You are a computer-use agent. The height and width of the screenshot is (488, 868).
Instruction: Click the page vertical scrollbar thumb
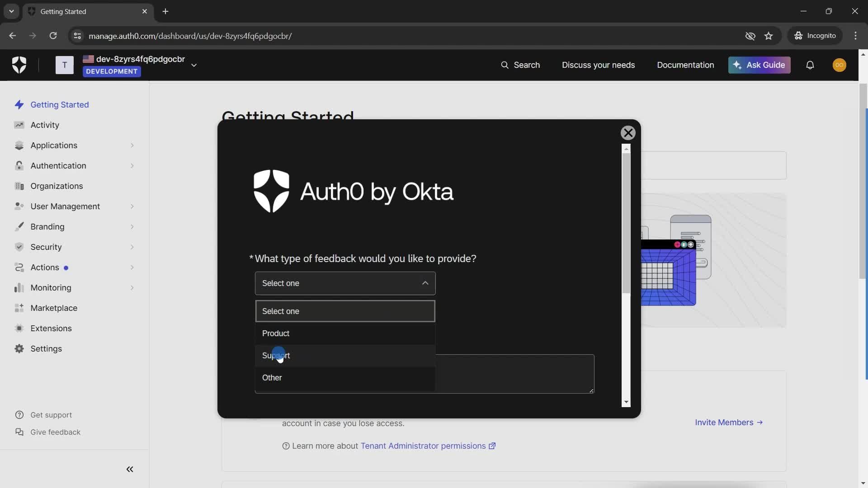coord(863,181)
